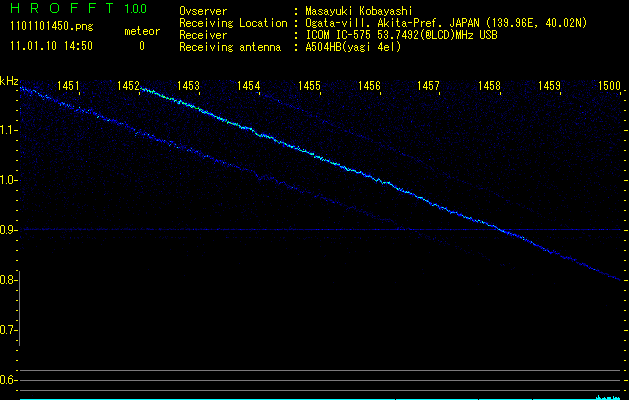Click the meteor count value 0

tap(142, 46)
